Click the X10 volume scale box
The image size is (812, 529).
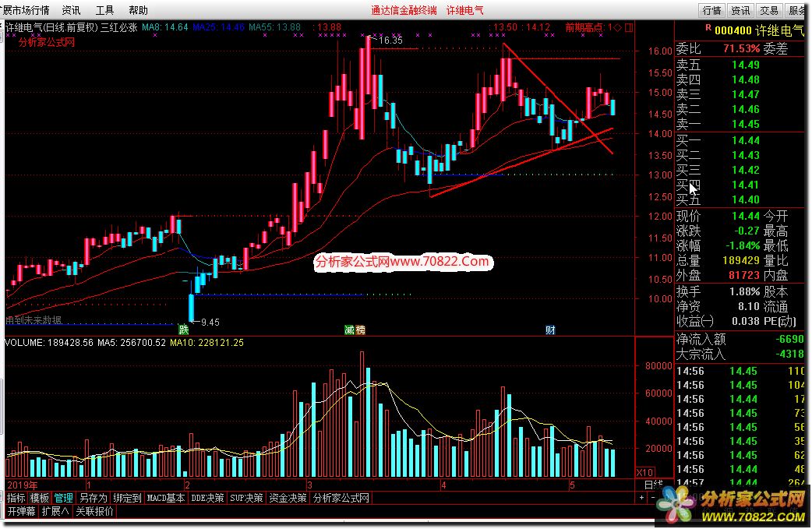645,472
